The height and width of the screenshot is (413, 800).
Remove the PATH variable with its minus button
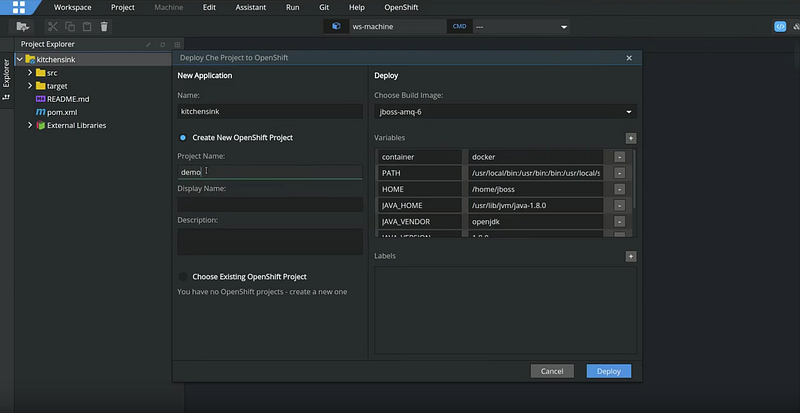click(619, 173)
